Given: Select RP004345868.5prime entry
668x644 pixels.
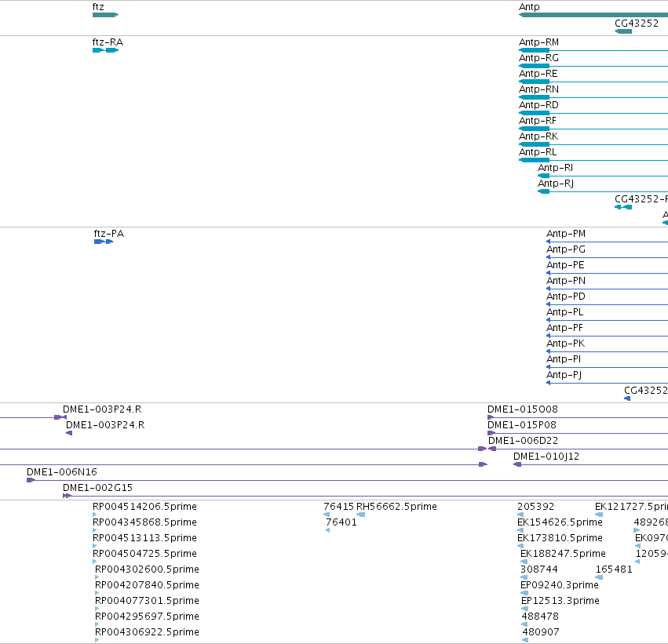Looking at the screenshot, I should [x=145, y=522].
